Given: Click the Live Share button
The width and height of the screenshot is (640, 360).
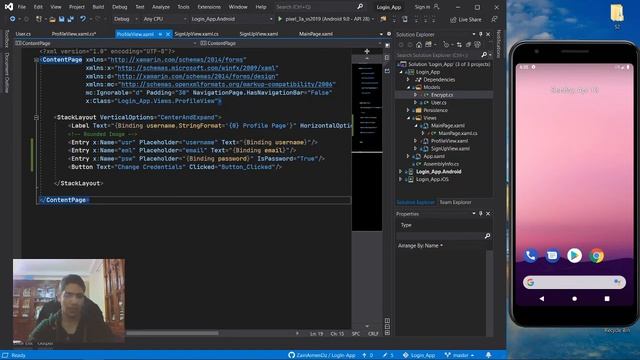Looking at the screenshot, I should point(466,19).
